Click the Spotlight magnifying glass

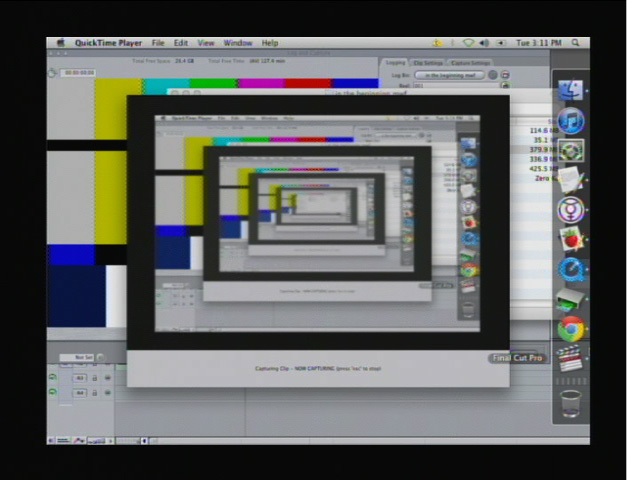(x=577, y=43)
